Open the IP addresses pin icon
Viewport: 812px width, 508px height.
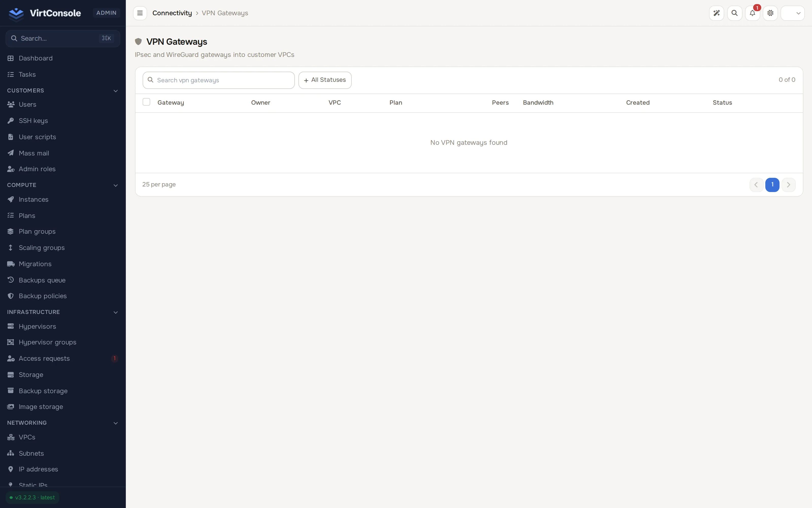click(x=11, y=469)
